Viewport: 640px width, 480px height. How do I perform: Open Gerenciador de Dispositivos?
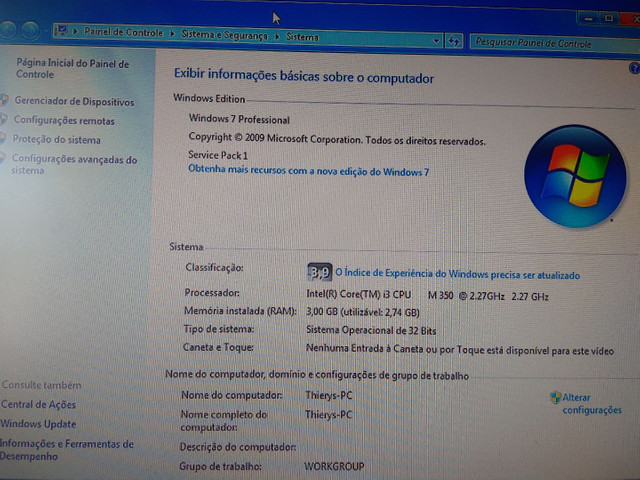74,101
